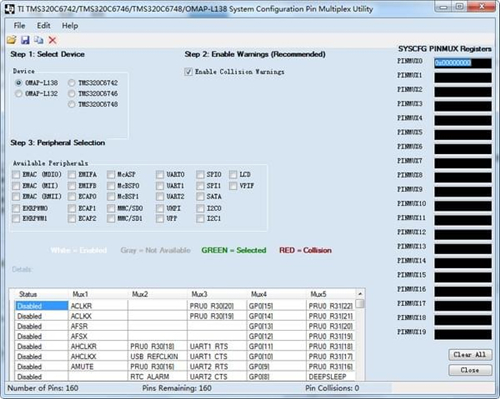
Task: Select the I2C0 peripheral checkbox
Action: click(200, 208)
